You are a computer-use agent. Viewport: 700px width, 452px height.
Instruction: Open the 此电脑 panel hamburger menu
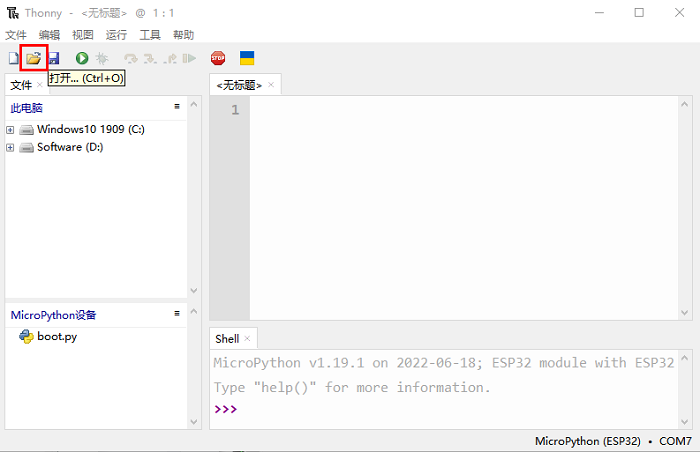(x=177, y=106)
